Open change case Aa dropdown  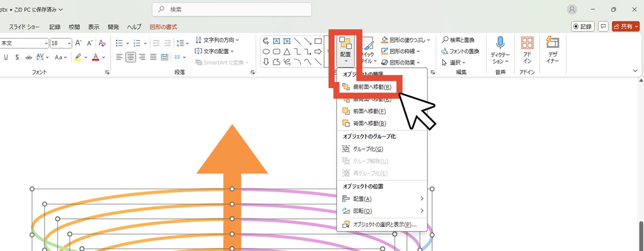[x=61, y=57]
